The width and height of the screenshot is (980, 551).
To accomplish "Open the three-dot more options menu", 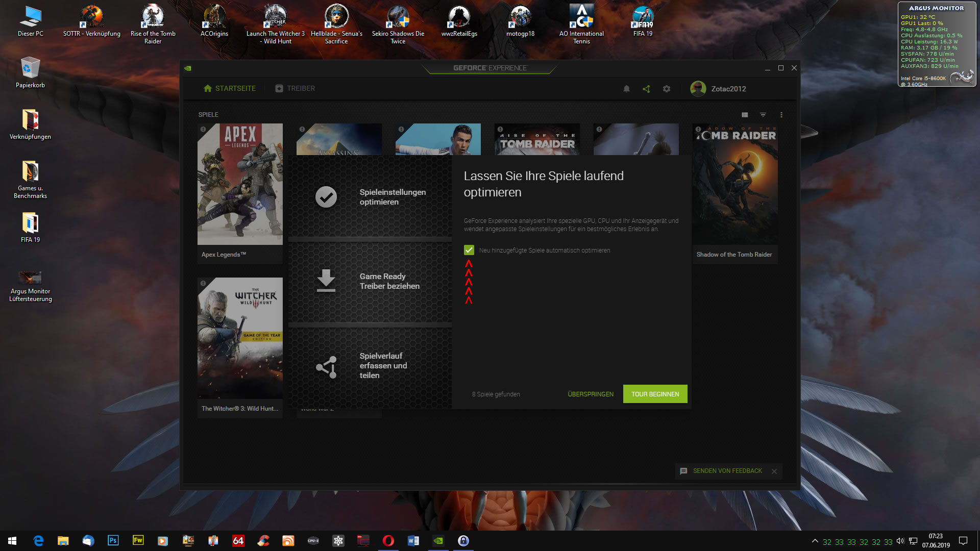I will pyautogui.click(x=781, y=115).
